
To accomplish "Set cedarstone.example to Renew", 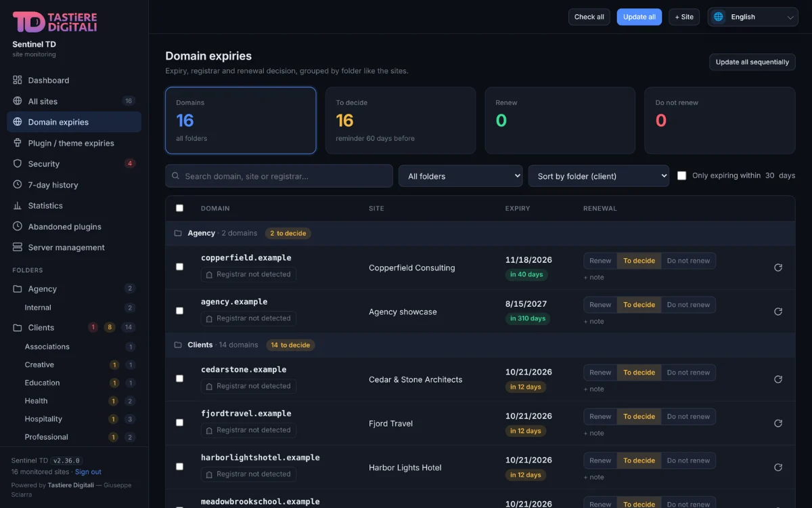I will coord(600,373).
